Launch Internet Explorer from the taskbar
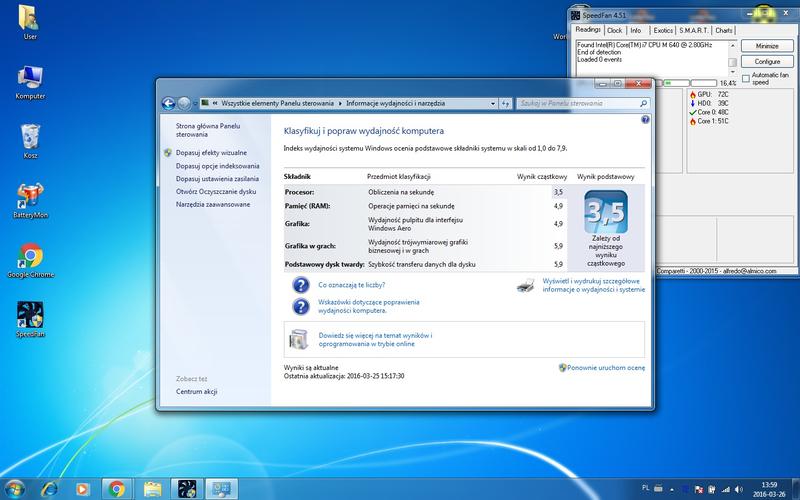 point(49,489)
